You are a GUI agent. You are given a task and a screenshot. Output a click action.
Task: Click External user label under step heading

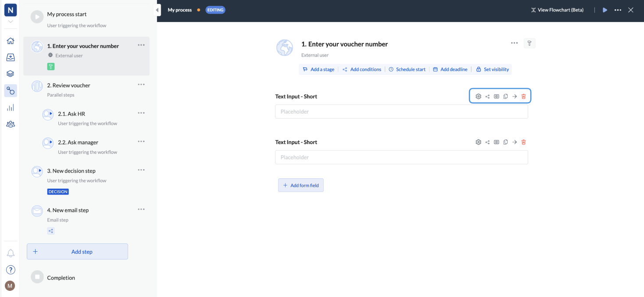[315, 55]
